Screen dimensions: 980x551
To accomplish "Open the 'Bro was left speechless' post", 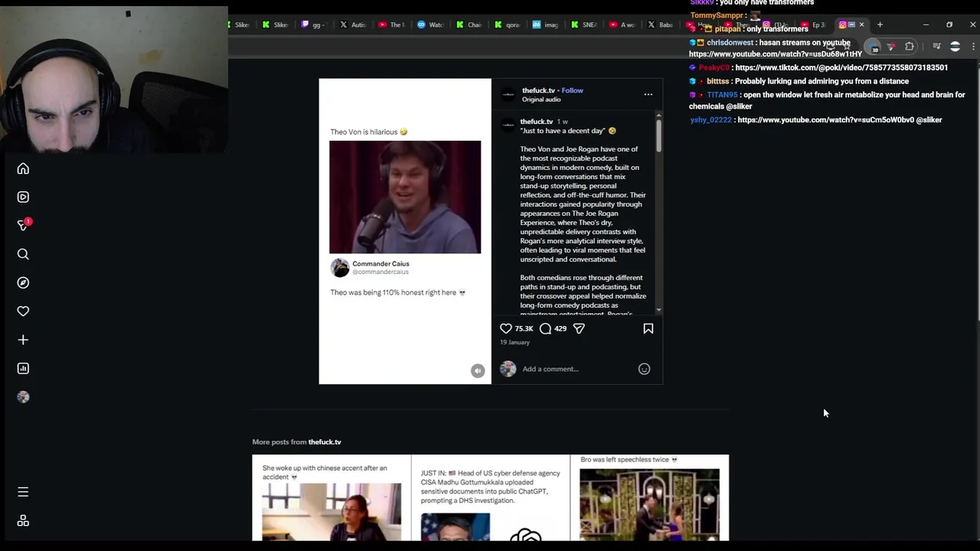I will 650,498.
